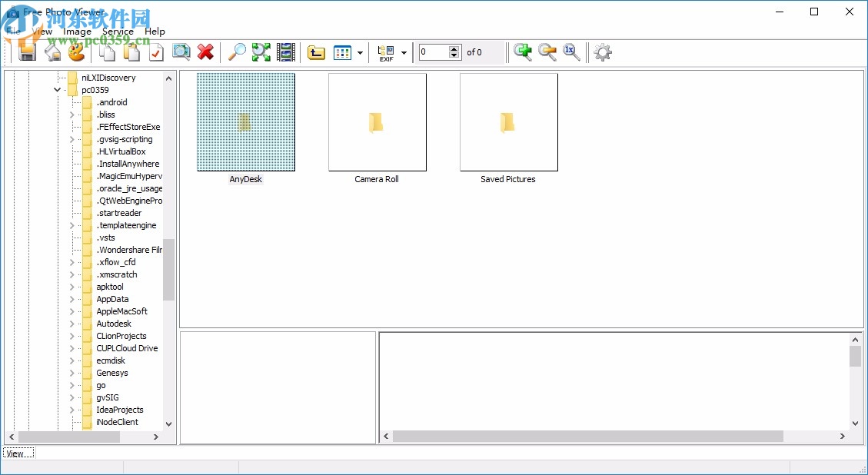Open the EXIF dropdown arrow
Viewport: 868px width, 475px height.
(x=404, y=53)
